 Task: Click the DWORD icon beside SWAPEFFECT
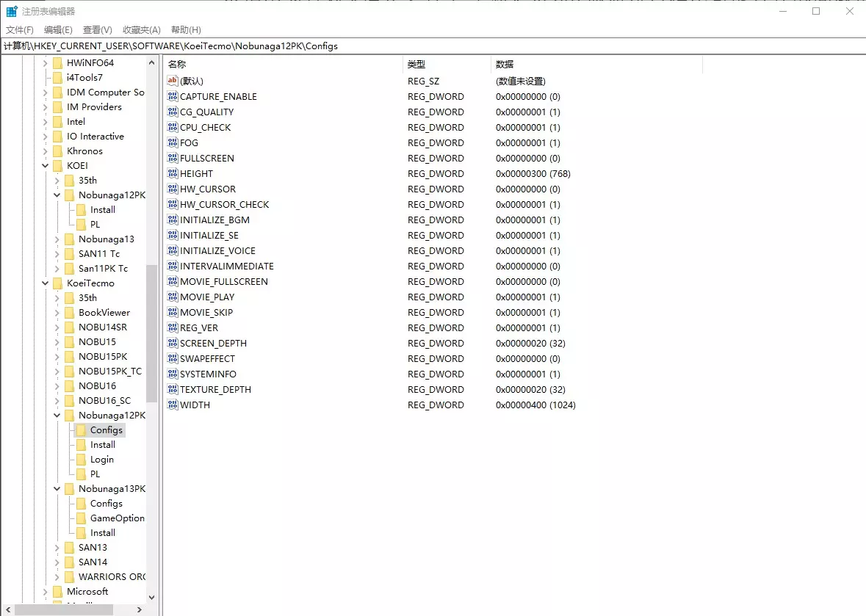tap(173, 358)
